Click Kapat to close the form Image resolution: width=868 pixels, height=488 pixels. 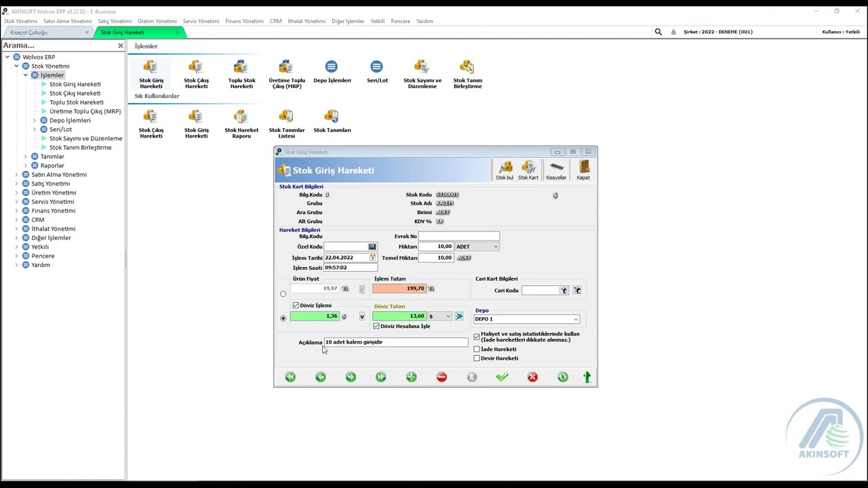[583, 170]
